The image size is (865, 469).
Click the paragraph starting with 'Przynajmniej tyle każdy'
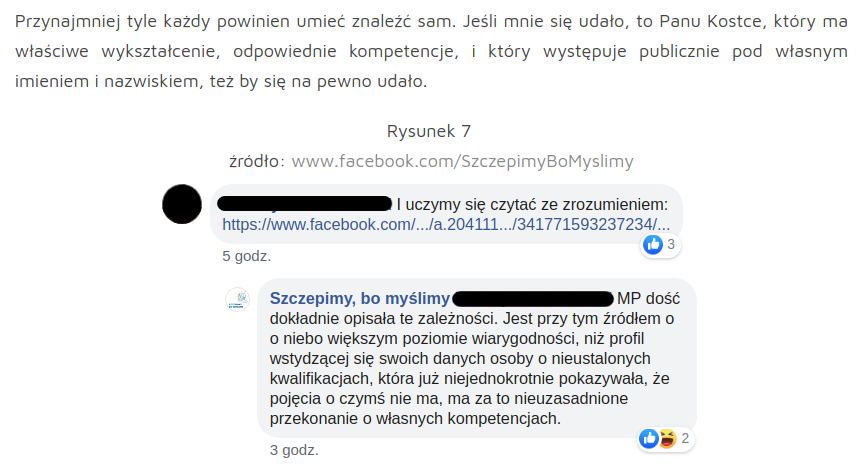[x=431, y=51]
